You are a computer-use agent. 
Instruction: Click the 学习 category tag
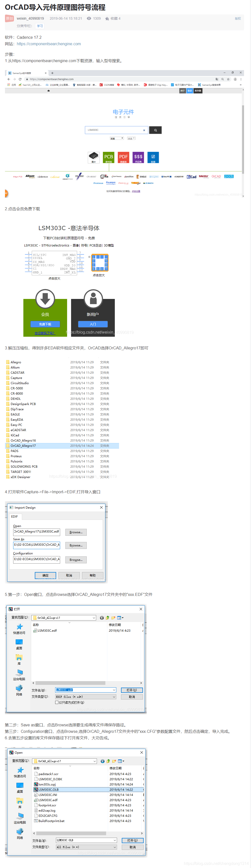coord(40,26)
